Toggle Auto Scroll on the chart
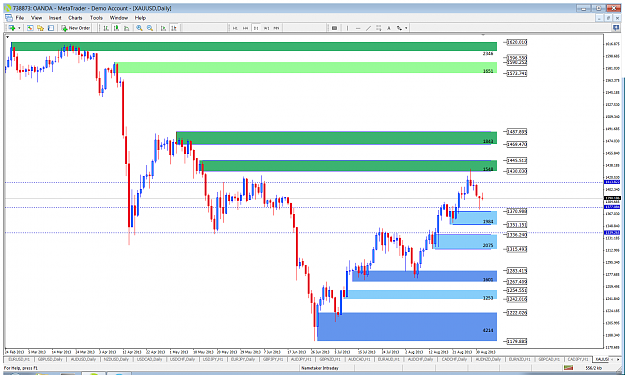The height and width of the screenshot is (375, 625). [x=163, y=28]
